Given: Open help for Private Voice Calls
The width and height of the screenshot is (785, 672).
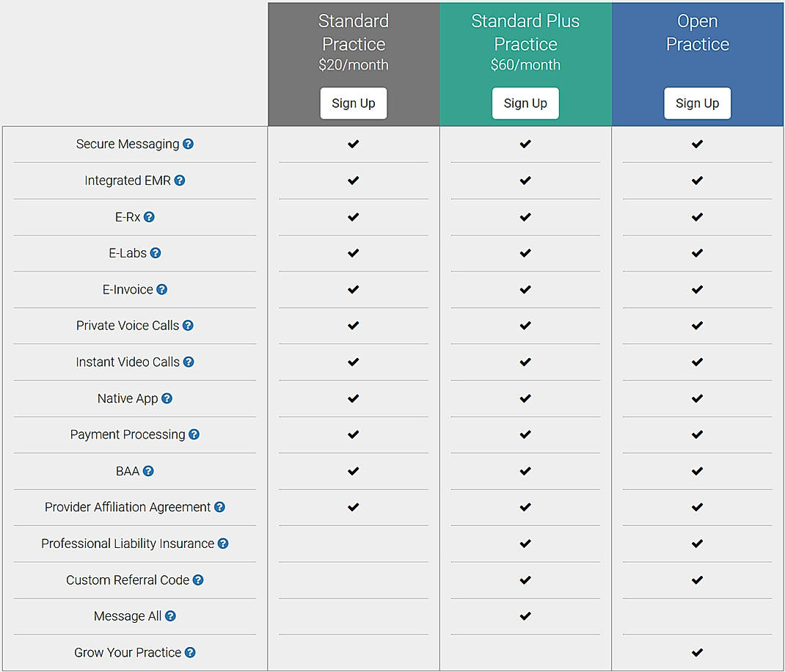Looking at the screenshot, I should point(189,326).
